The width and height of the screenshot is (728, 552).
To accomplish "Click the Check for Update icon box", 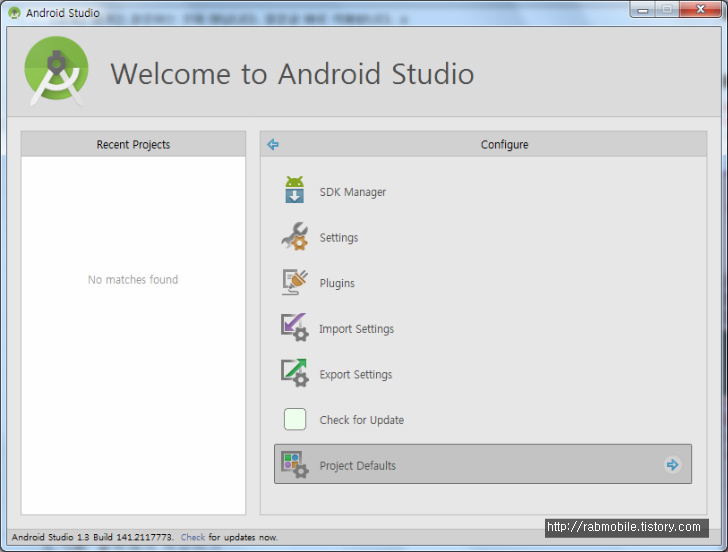I will click(x=295, y=419).
